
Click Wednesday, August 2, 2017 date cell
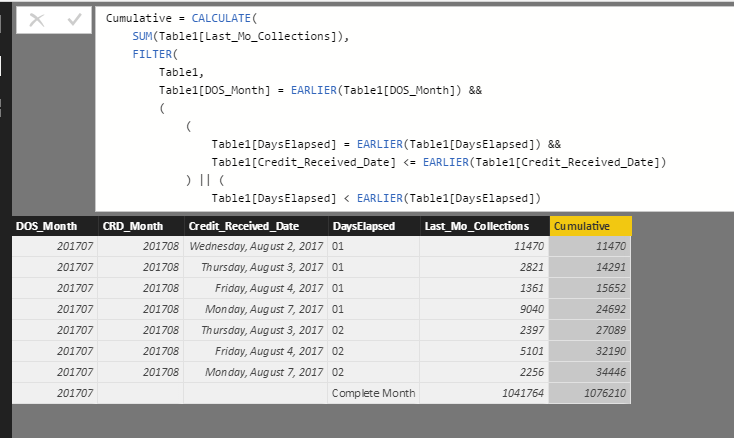coord(256,246)
